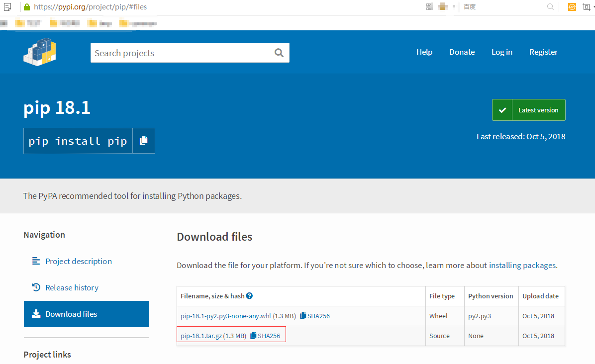Click the orange browser extension icon
Screen dimensions: 595x364
[572, 7]
